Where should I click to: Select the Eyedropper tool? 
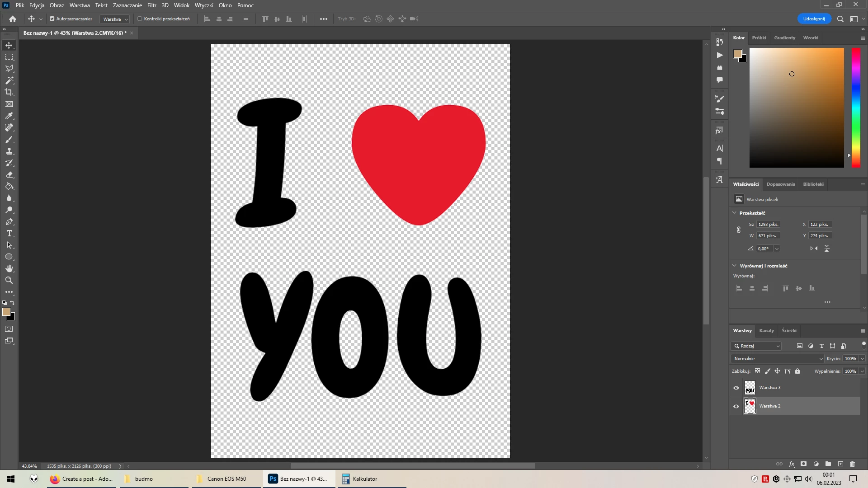(x=9, y=116)
